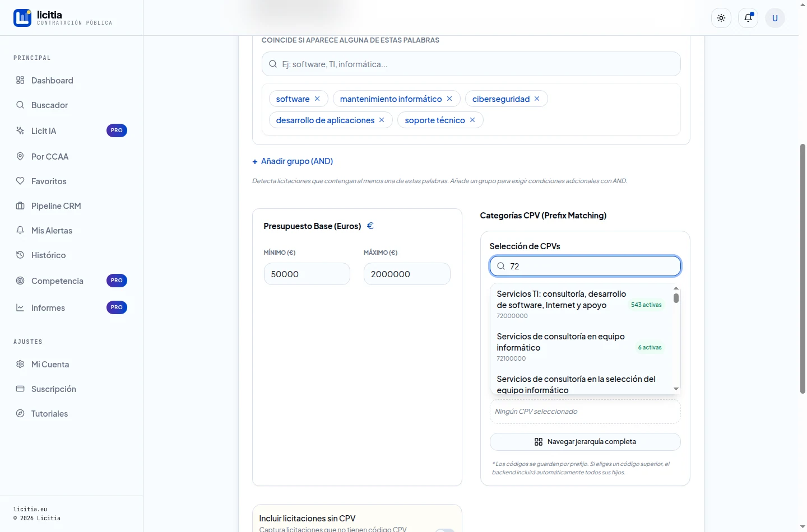This screenshot has height=532, width=807.
Task: Click Ningún CPV seleccionado placeholder box
Action: point(585,412)
